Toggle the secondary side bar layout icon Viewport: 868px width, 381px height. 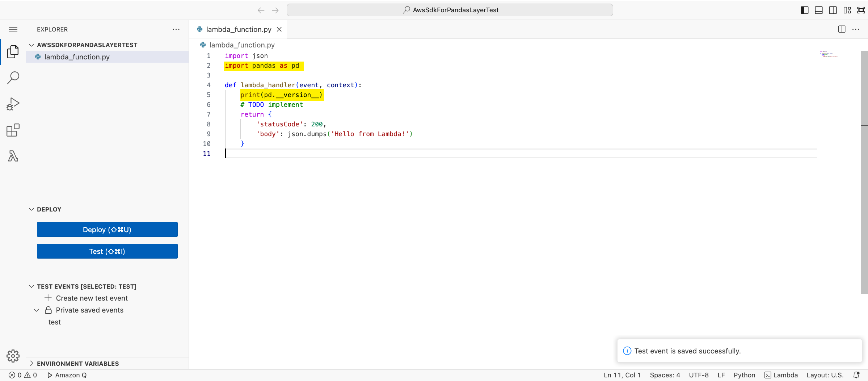pyautogui.click(x=833, y=10)
